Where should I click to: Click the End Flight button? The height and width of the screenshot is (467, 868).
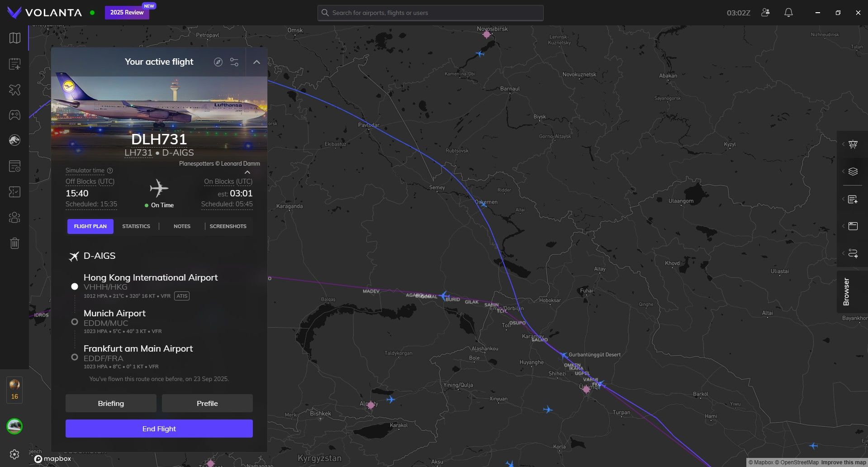click(x=159, y=429)
